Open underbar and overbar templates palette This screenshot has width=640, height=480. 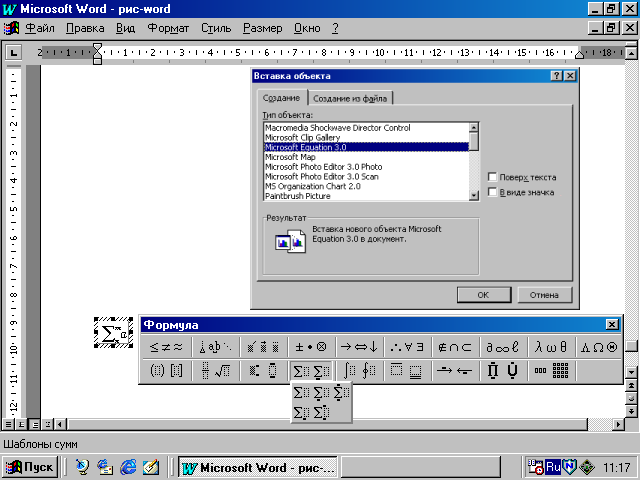coord(407,371)
